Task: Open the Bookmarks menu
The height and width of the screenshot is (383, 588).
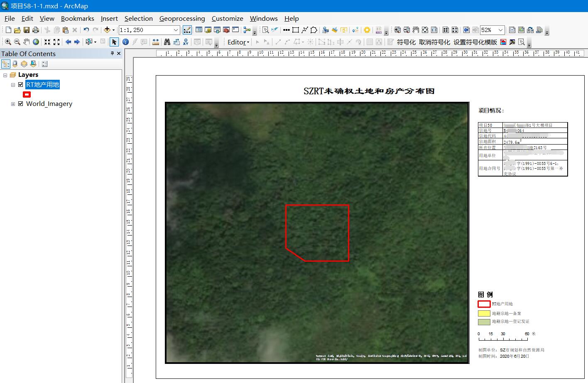Action: [78, 18]
